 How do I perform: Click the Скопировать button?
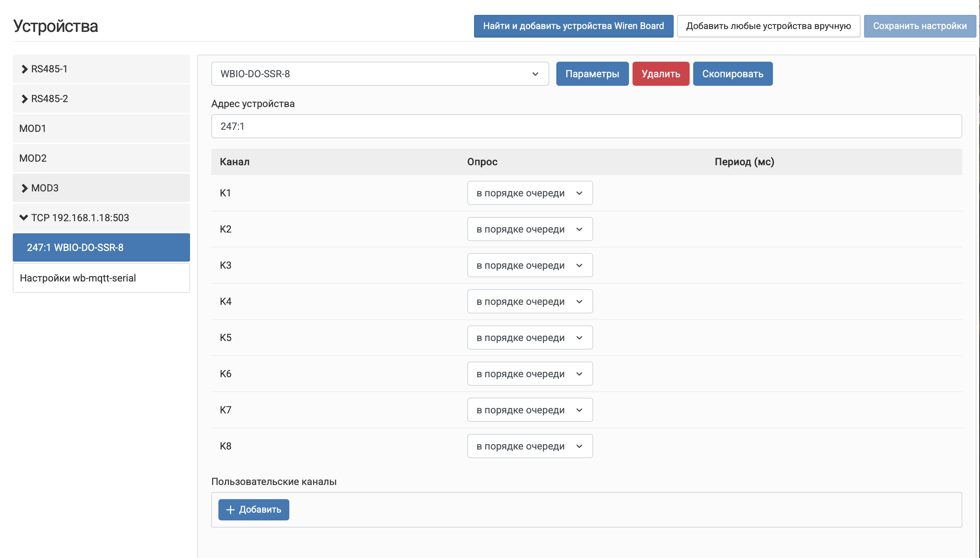click(x=733, y=74)
